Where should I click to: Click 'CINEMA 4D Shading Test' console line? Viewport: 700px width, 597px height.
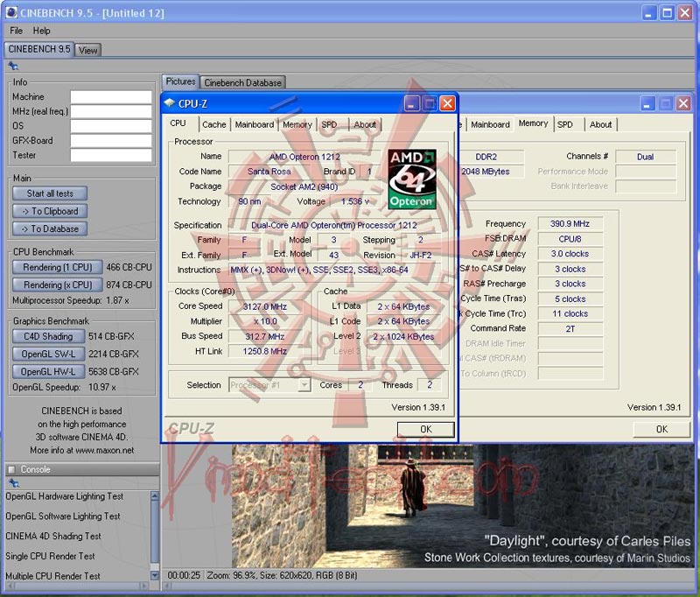coord(53,536)
